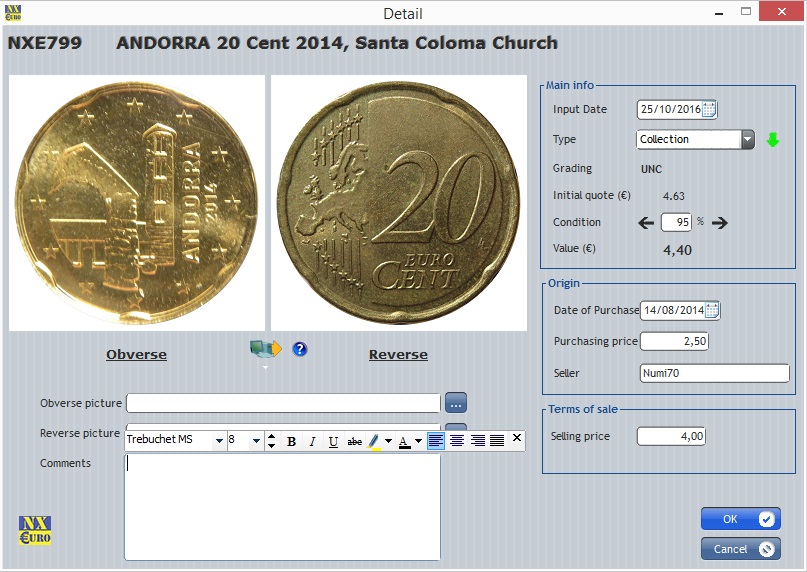Viewport: 807px width, 572px height.
Task: Toggle bold formatting in comments toolbar
Action: 292,441
